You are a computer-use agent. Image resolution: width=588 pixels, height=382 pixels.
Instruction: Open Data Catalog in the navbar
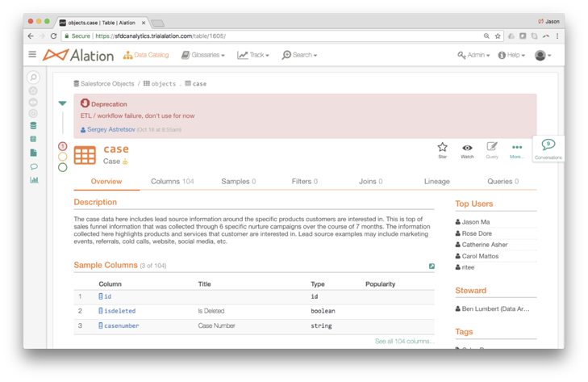point(146,55)
